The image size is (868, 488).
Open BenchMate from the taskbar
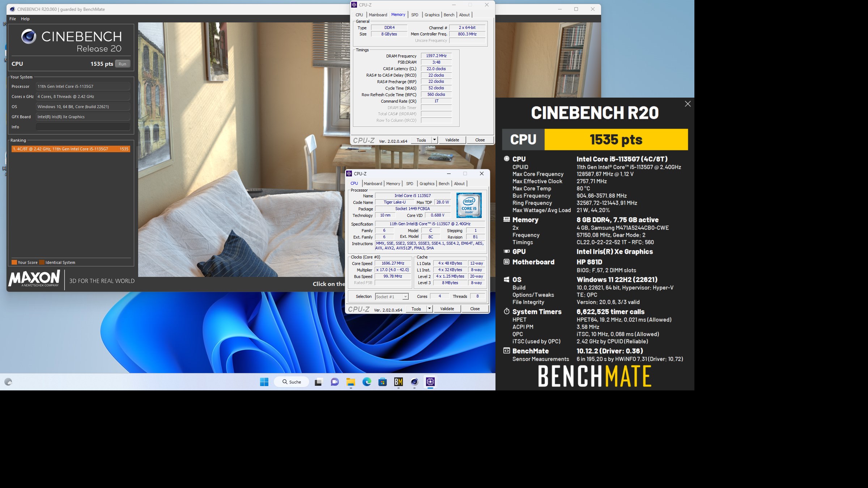point(399,382)
